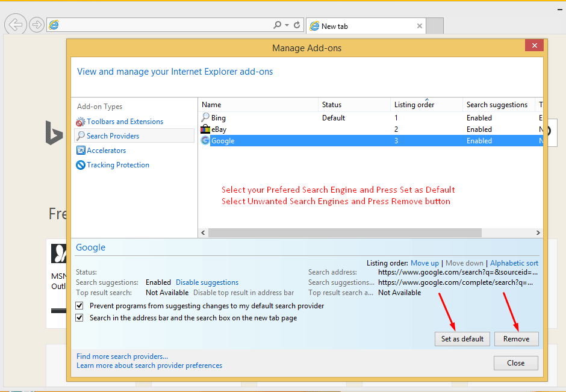Click the Close button
The height and width of the screenshot is (392, 566).
[516, 363]
